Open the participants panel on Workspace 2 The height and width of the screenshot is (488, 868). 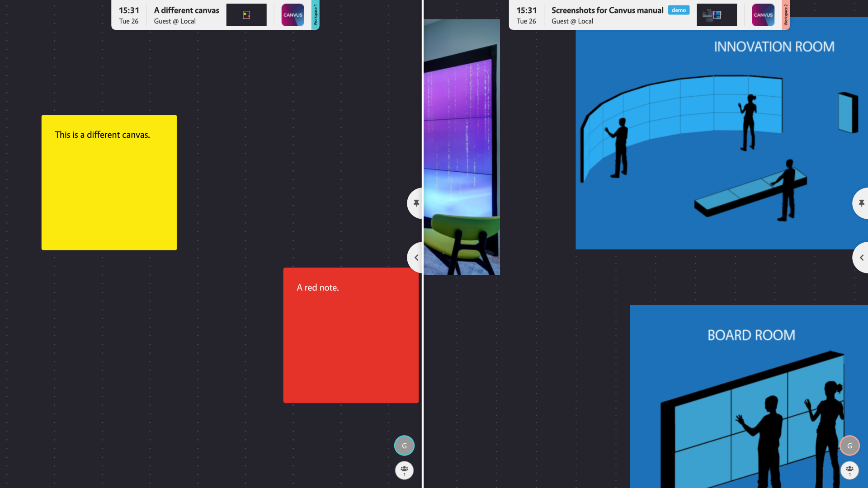849,470
